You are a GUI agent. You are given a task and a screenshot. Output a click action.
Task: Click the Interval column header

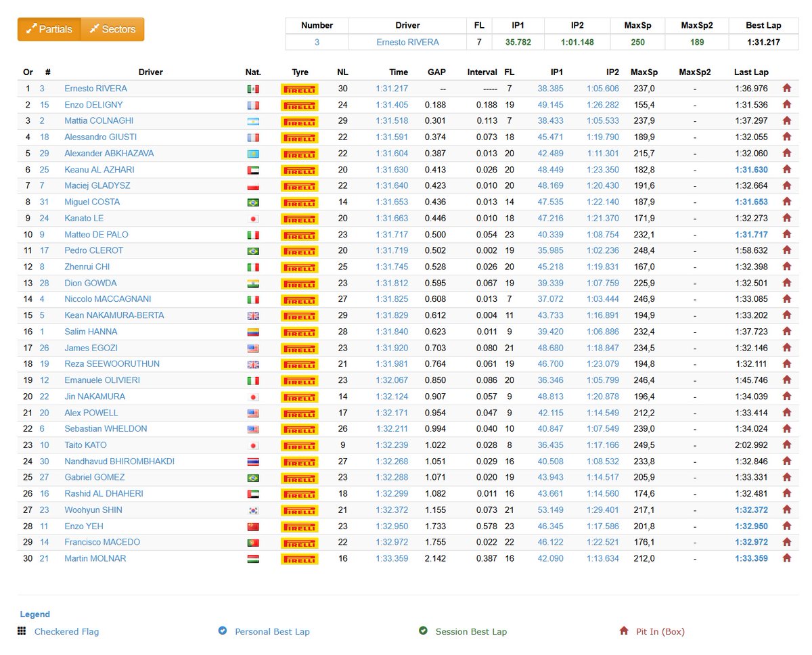coord(482,72)
